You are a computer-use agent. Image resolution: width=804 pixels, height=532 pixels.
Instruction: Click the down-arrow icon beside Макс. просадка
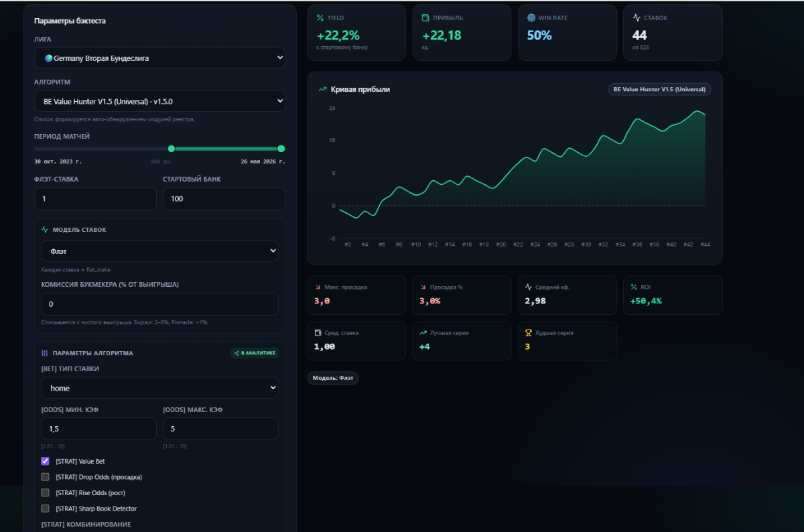tap(318, 287)
